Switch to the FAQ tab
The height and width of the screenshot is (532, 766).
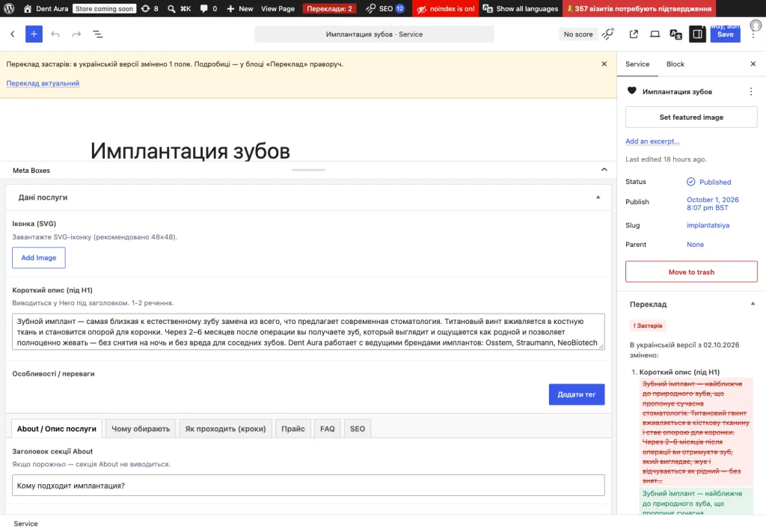tap(328, 429)
